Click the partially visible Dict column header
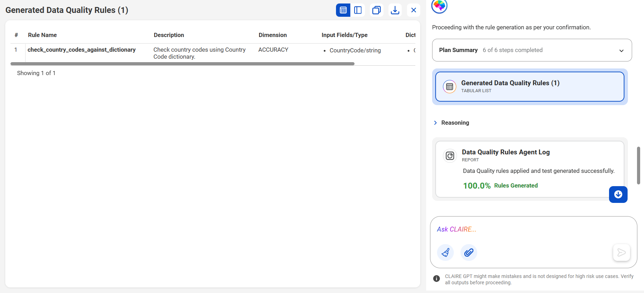Viewport: 644px width, 293px height. pos(410,35)
